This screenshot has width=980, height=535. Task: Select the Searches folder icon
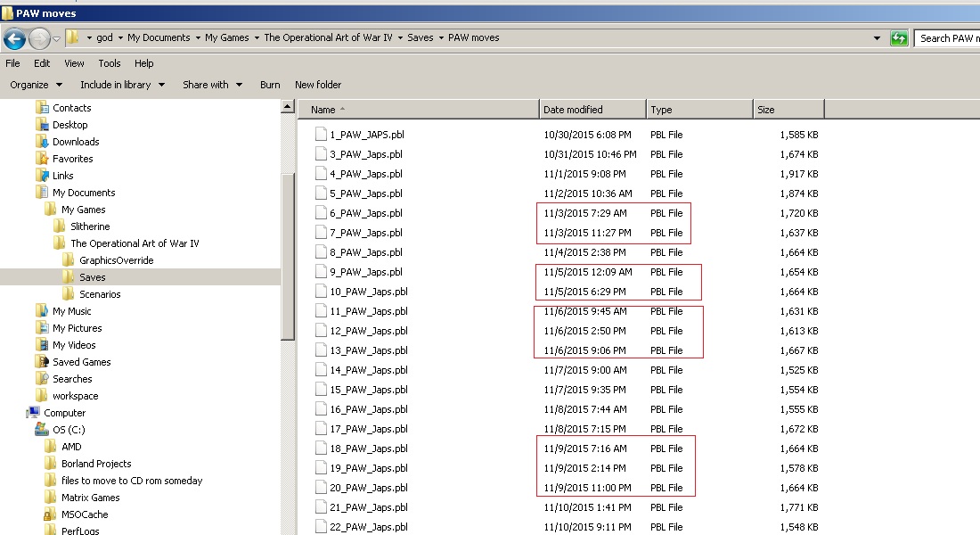click(x=42, y=378)
